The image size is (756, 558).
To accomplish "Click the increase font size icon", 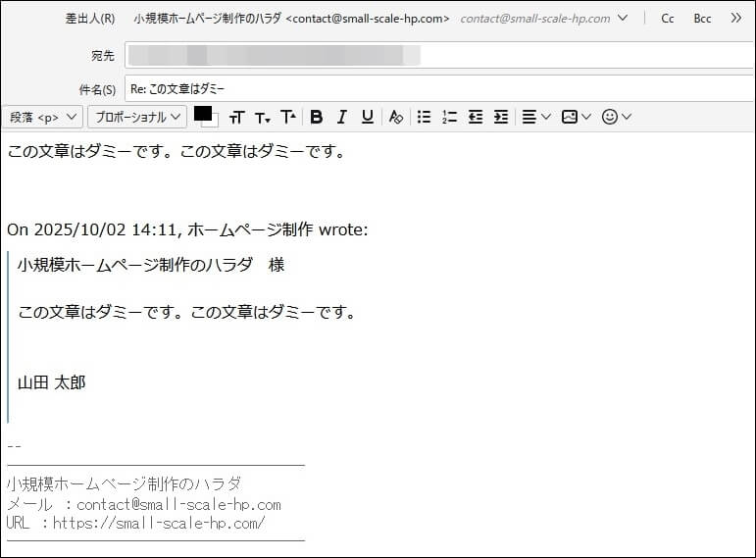I will (287, 117).
